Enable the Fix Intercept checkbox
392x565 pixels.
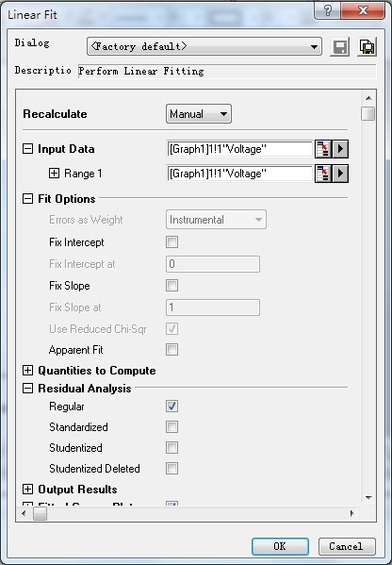click(171, 241)
